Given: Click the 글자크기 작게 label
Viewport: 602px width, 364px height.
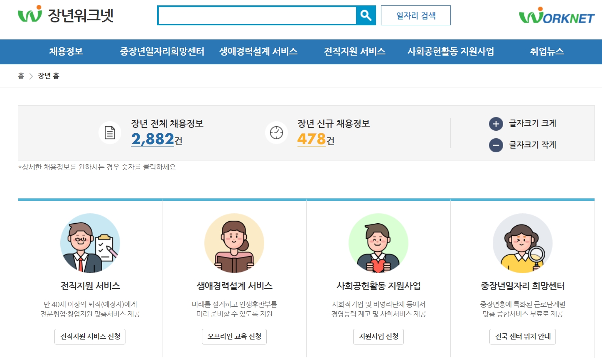Looking at the screenshot, I should tap(533, 145).
